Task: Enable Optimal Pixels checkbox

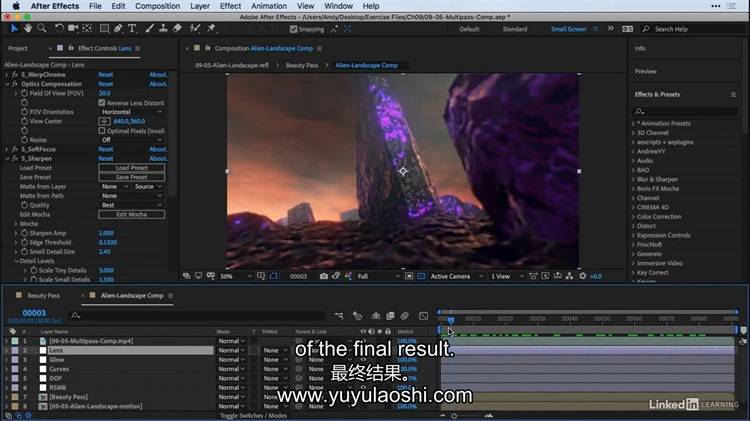Action: pyautogui.click(x=102, y=130)
